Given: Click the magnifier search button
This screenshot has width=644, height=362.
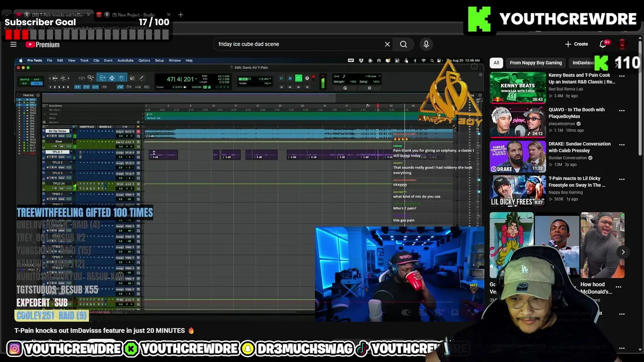Looking at the screenshot, I should tap(404, 44).
